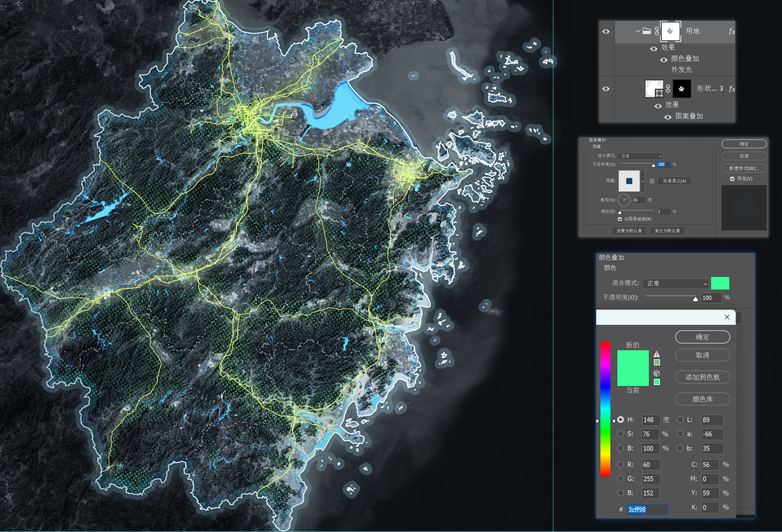Click the 贴紧原点(A) button
Screen dimensions: 782x532
(x=674, y=181)
